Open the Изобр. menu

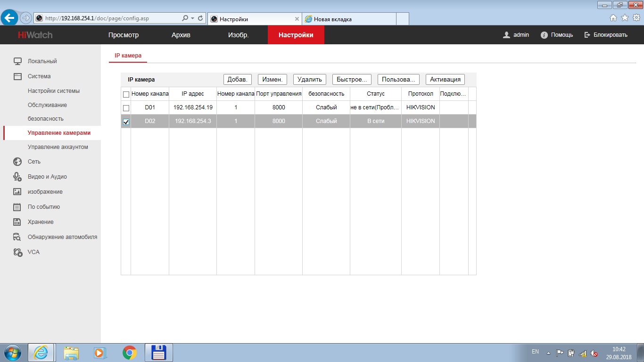coord(238,35)
